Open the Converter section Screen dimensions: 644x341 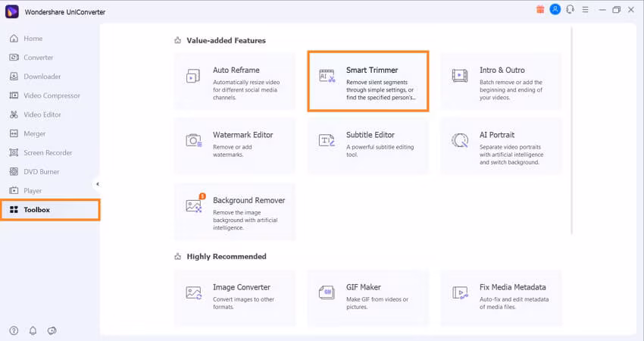point(31,58)
